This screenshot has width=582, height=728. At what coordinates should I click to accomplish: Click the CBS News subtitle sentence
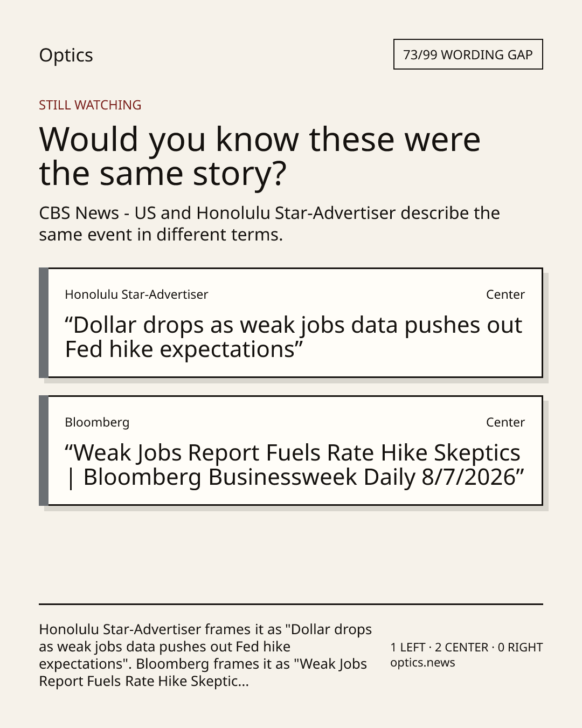(269, 223)
